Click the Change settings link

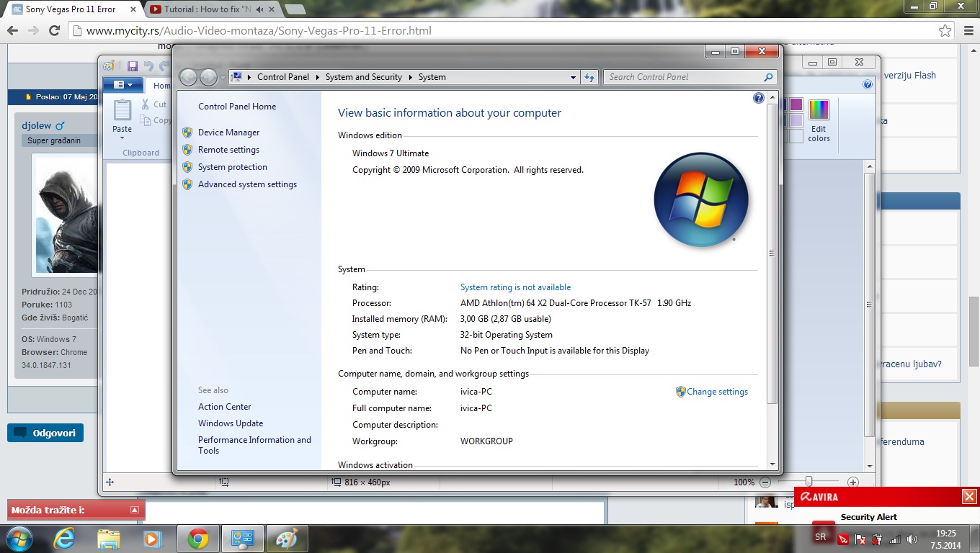click(x=717, y=392)
